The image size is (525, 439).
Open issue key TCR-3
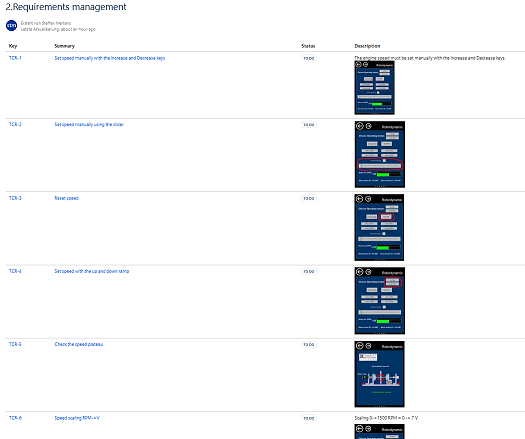pyautogui.click(x=15, y=198)
